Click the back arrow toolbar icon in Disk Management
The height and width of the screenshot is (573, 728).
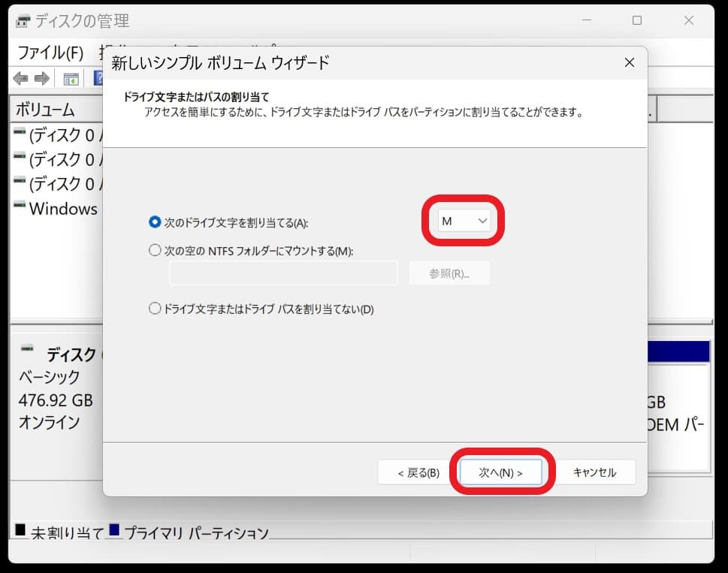21,78
